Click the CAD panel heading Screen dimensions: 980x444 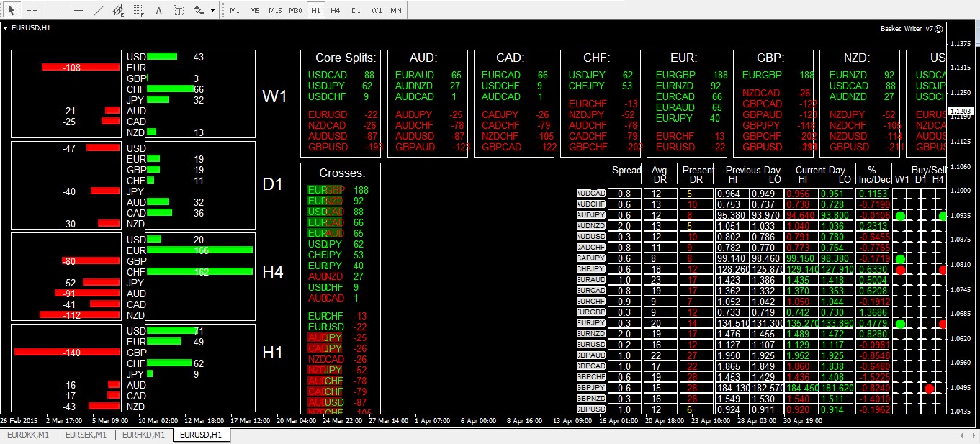pyautogui.click(x=510, y=58)
